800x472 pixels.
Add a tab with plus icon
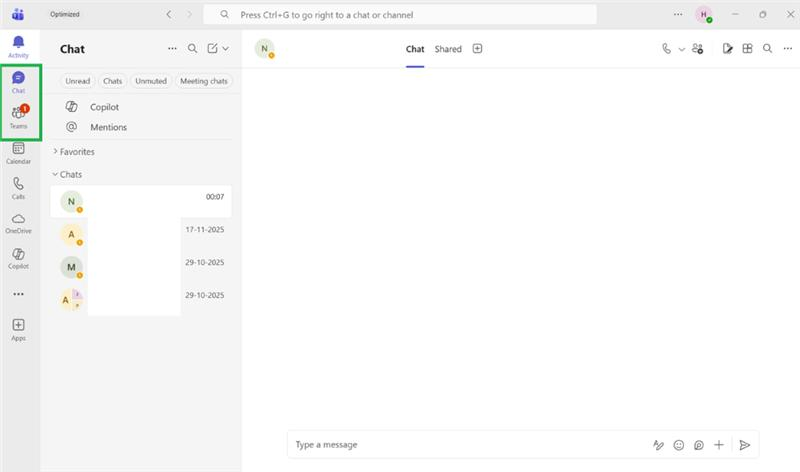[x=477, y=48]
